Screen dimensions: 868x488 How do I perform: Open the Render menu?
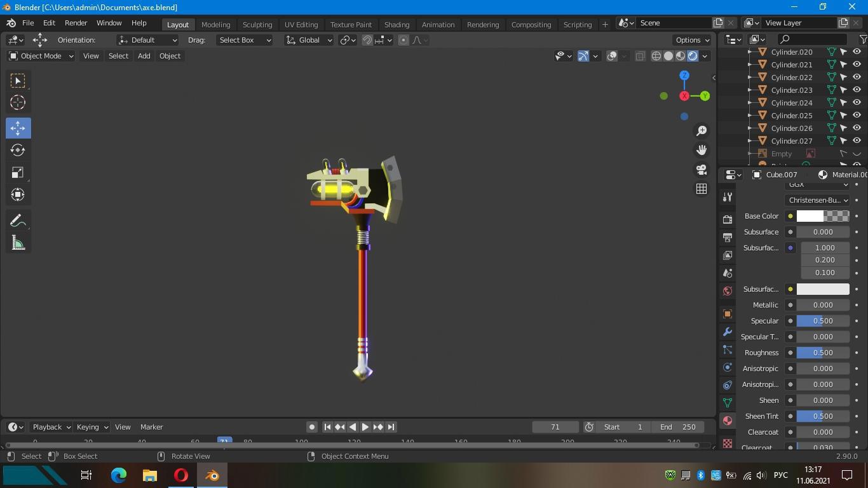pos(76,23)
